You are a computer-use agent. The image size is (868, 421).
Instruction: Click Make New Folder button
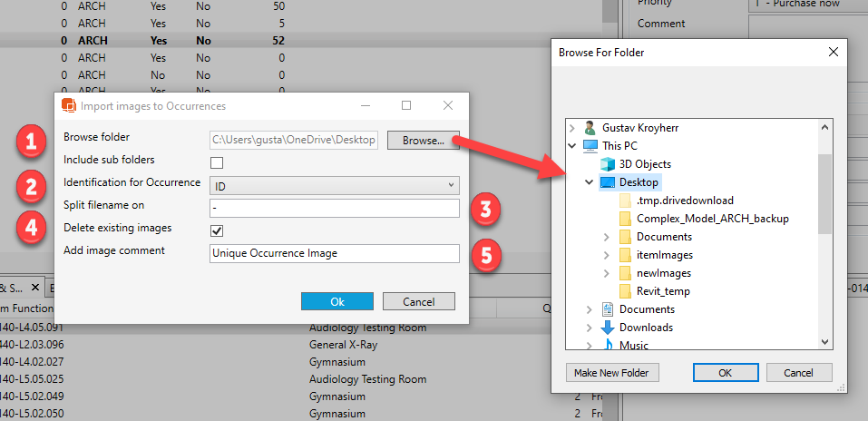[612, 373]
